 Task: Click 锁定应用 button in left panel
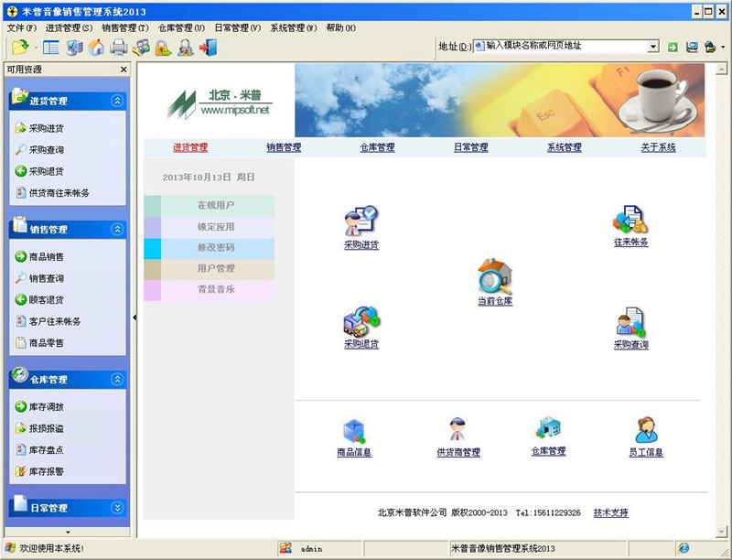click(210, 227)
